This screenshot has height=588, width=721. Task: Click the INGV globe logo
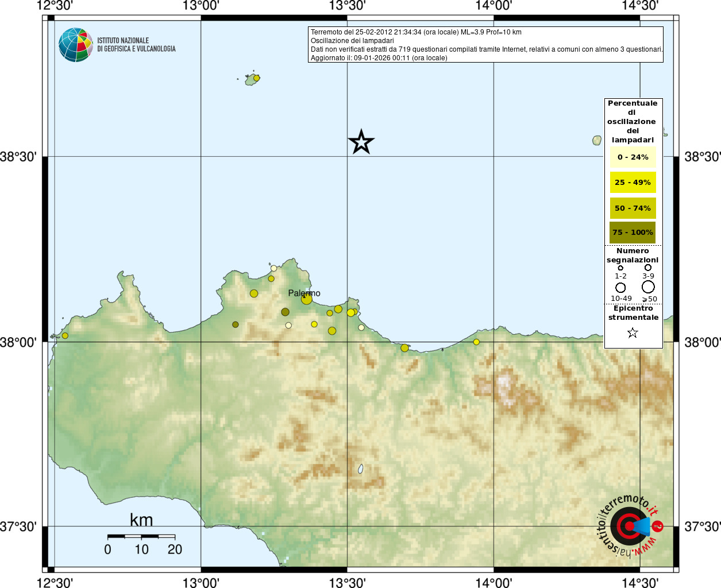click(76, 45)
